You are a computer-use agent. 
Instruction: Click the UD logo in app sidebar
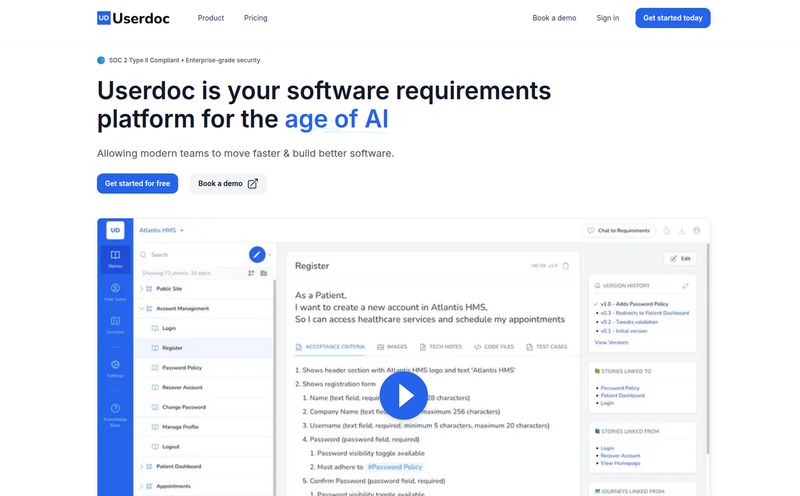click(x=115, y=230)
